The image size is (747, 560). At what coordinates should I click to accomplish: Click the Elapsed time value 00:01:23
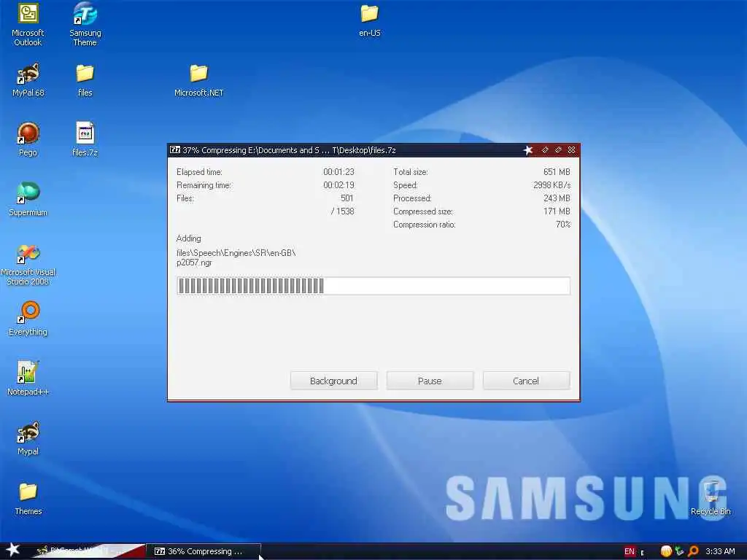[x=338, y=172]
